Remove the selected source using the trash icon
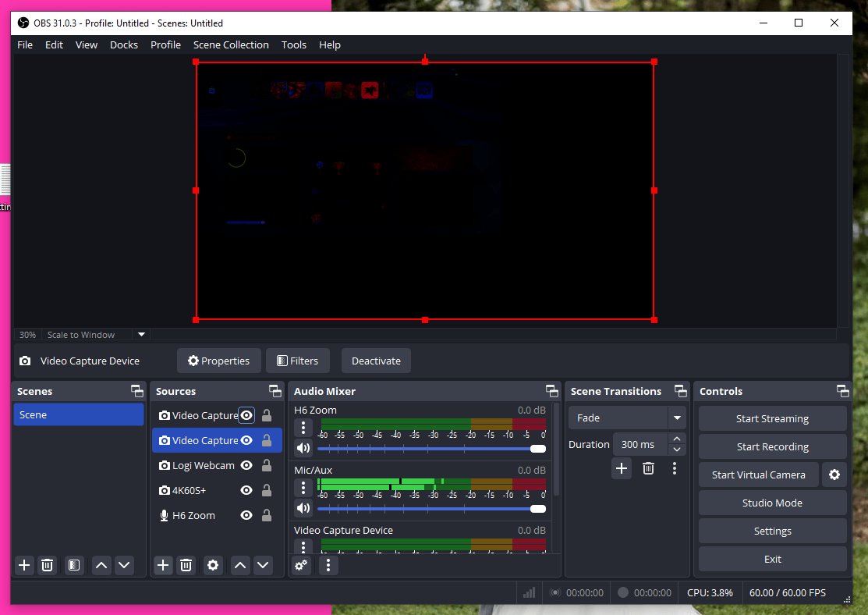Image resolution: width=868 pixels, height=615 pixels. coord(186,565)
